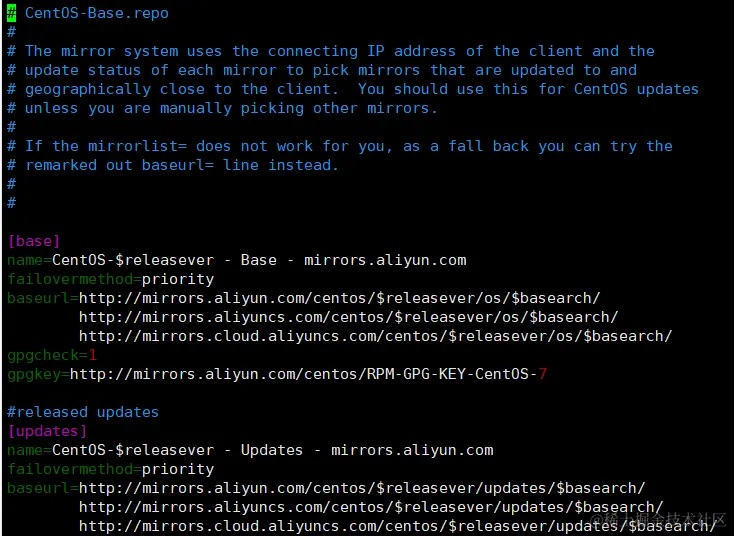The height and width of the screenshot is (536, 734).
Task: Click the mirrors.aliyuncs.com os baseurl line
Action: [x=348, y=317]
